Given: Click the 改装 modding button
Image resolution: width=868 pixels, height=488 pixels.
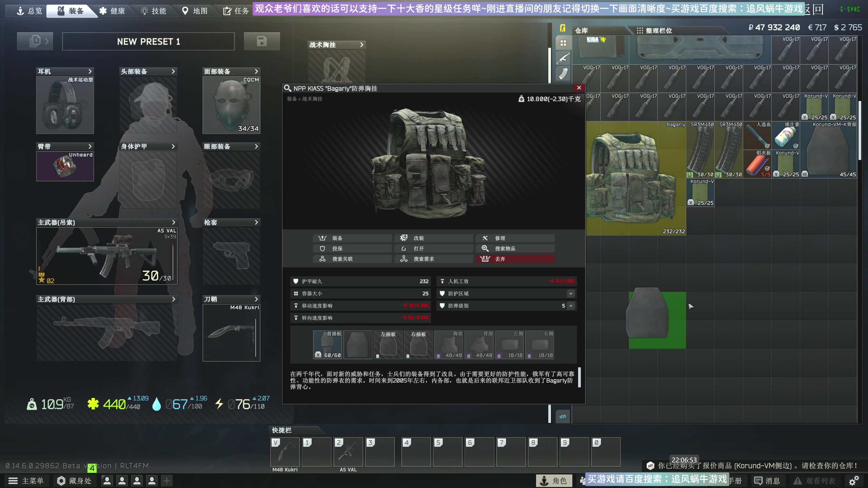Looking at the screenshot, I should (x=434, y=238).
